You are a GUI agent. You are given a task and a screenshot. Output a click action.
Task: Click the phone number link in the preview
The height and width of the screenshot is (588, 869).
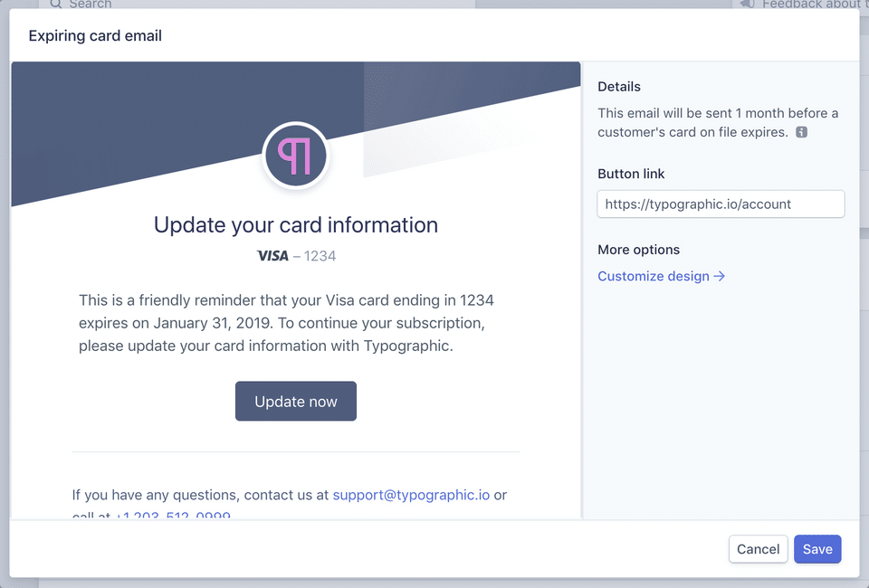(x=173, y=516)
